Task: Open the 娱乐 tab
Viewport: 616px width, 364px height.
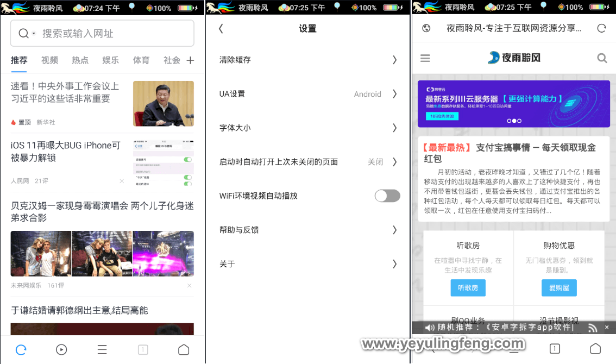Action: (110, 60)
